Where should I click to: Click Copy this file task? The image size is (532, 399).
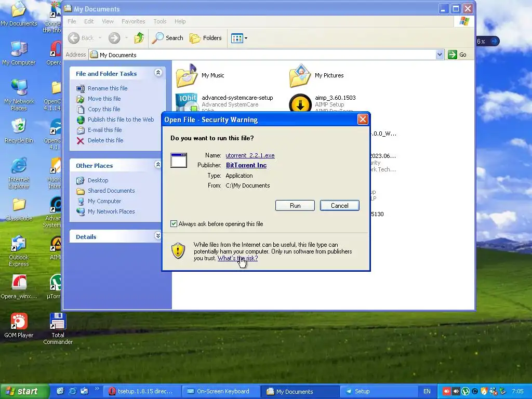coord(104,109)
